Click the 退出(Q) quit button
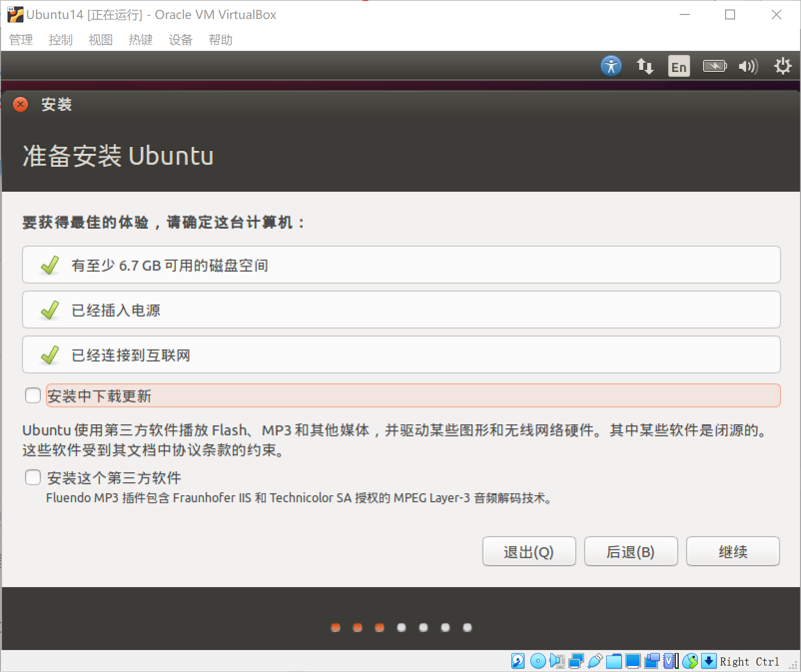The height and width of the screenshot is (672, 801). (x=529, y=551)
